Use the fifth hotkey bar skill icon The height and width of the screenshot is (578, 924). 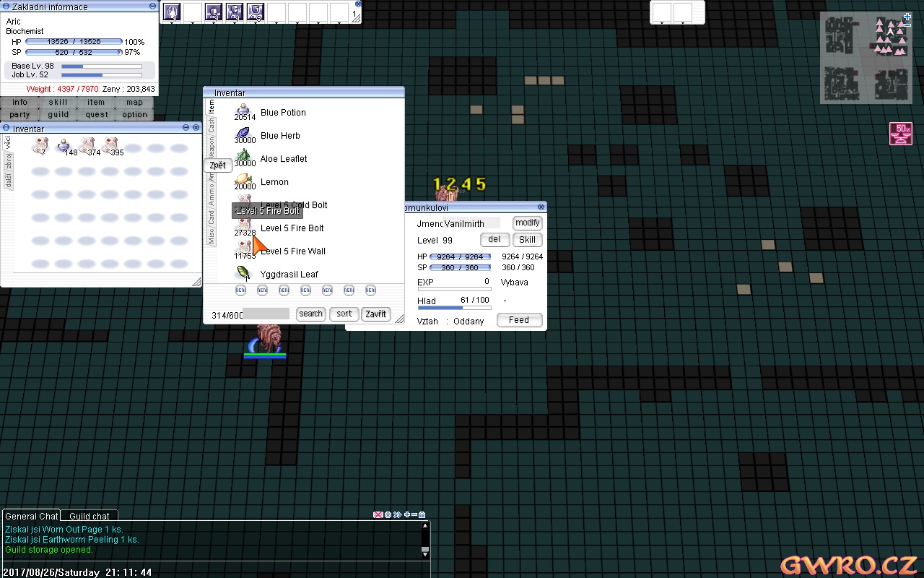(x=256, y=12)
